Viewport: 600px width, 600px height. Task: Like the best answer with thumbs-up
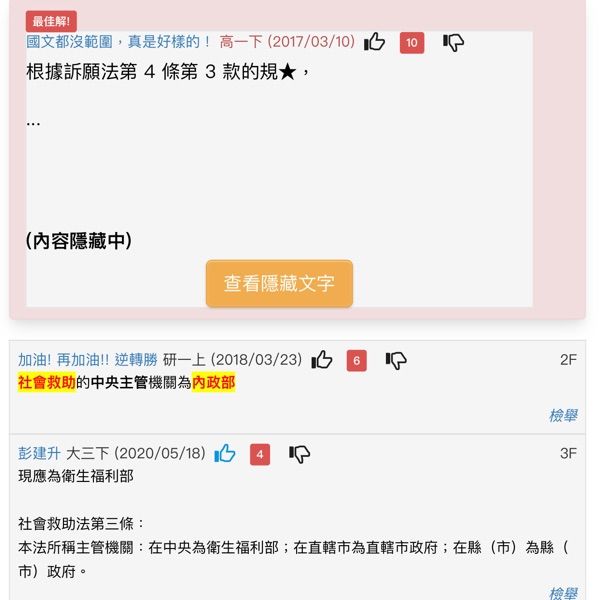374,42
